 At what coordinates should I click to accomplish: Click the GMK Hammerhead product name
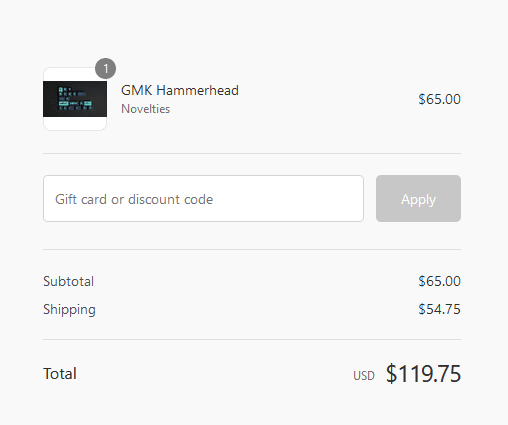(180, 90)
